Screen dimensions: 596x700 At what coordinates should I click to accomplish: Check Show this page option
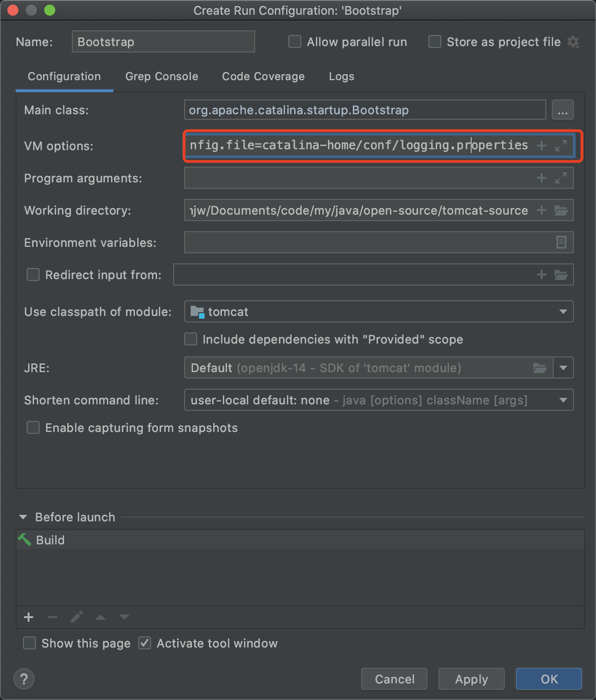[x=29, y=643]
